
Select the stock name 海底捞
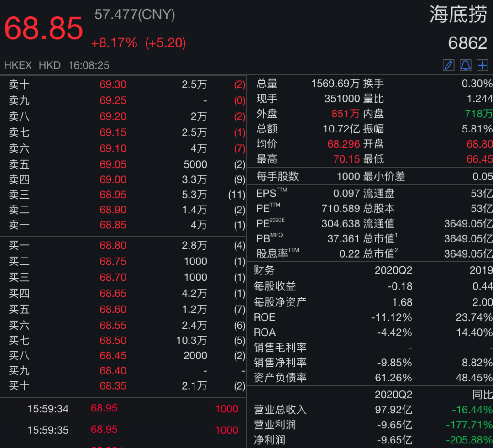458,15
